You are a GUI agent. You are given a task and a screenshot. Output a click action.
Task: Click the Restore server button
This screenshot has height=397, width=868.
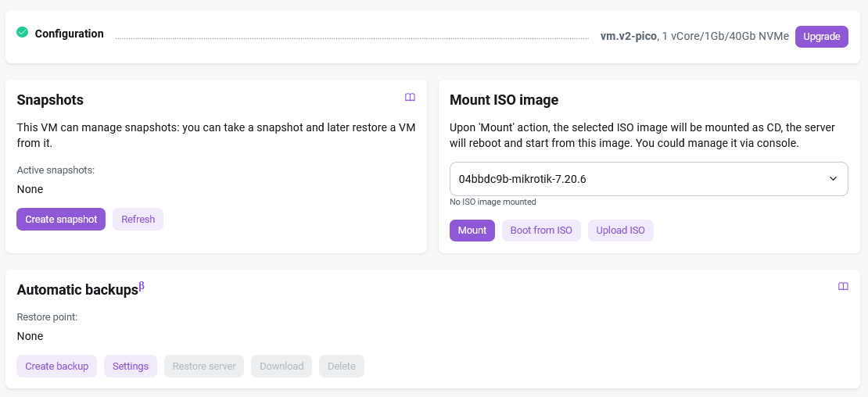(x=204, y=367)
